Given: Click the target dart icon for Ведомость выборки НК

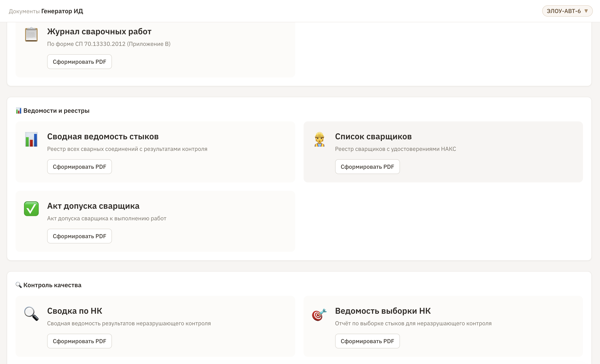Looking at the screenshot, I should [x=319, y=315].
